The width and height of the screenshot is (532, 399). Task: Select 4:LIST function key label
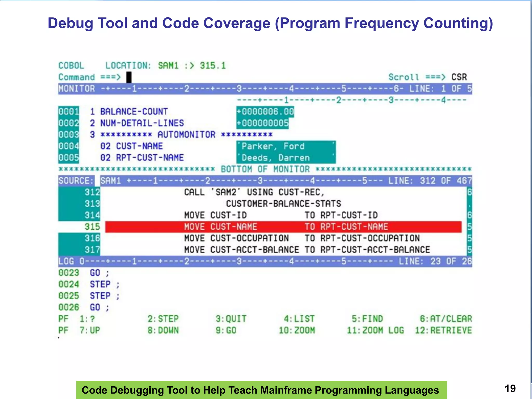click(x=299, y=319)
